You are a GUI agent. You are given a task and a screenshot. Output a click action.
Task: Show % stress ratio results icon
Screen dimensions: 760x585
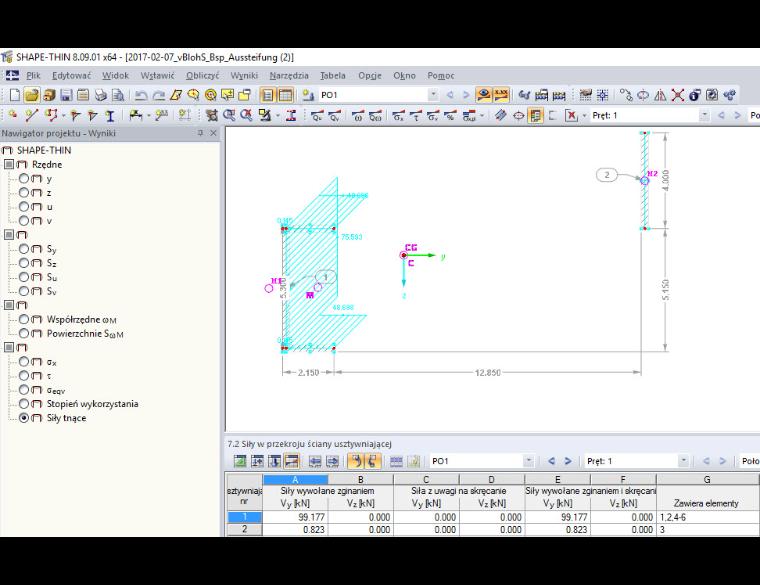click(451, 115)
